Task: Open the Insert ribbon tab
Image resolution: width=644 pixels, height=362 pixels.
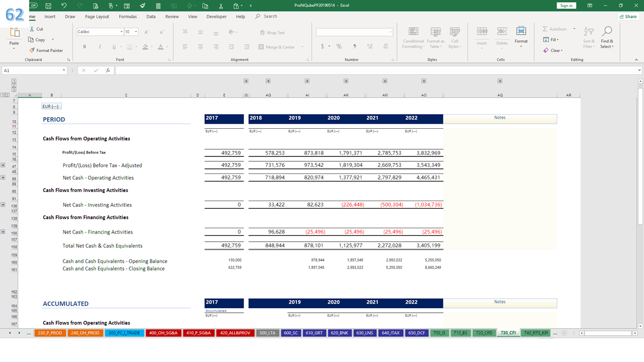Action: coord(50,17)
